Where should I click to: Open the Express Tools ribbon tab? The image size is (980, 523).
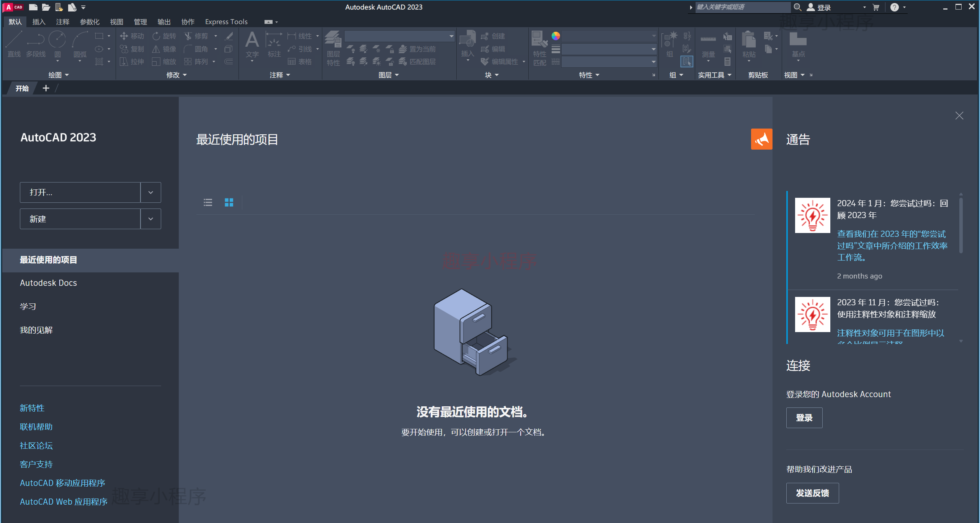point(226,22)
